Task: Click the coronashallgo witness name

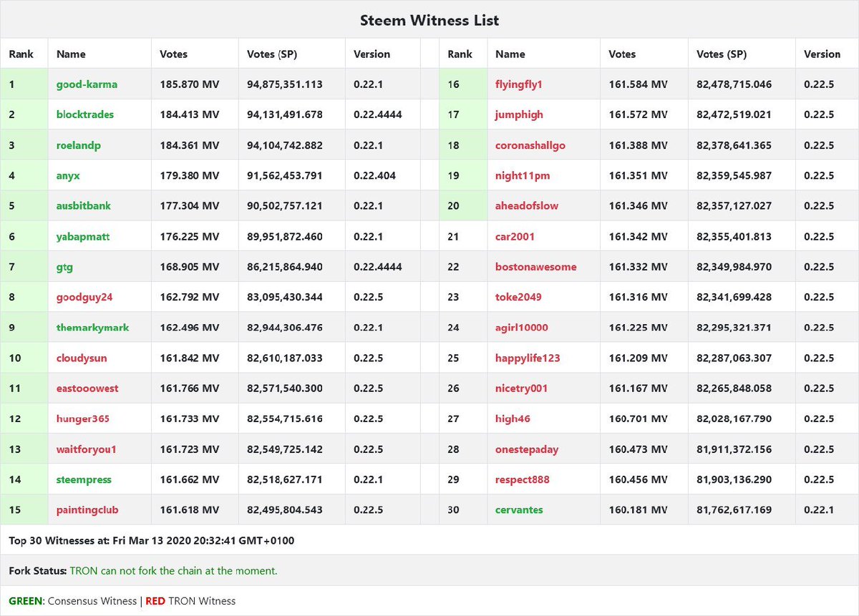Action: pos(528,145)
